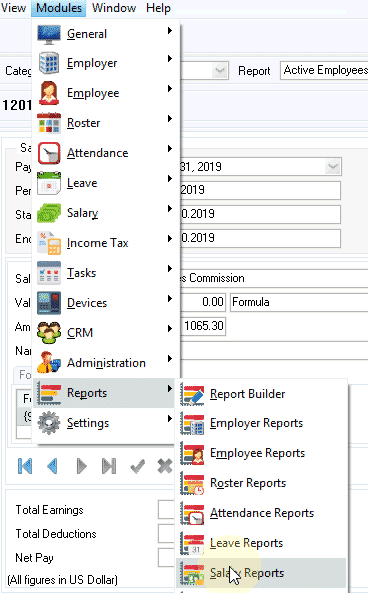The image size is (368, 593).
Task: Expand the Income Tax submenu arrow
Action: click(x=170, y=239)
